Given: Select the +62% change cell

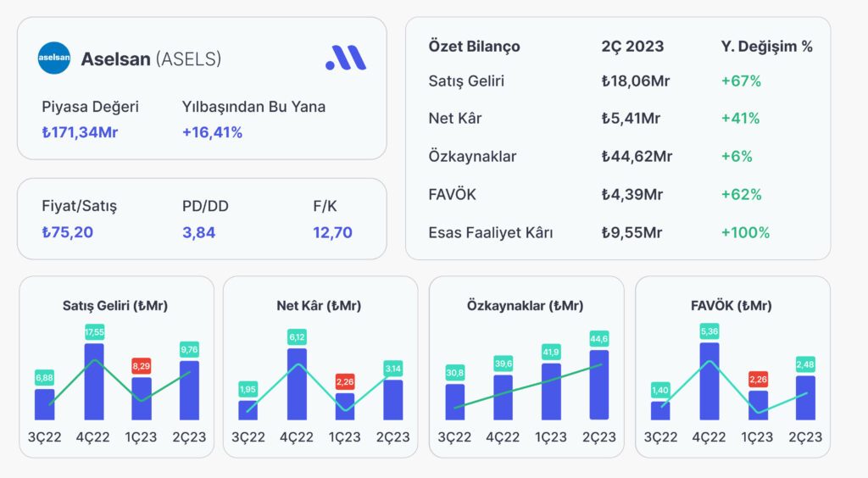Looking at the screenshot, I should pyautogui.click(x=741, y=195).
